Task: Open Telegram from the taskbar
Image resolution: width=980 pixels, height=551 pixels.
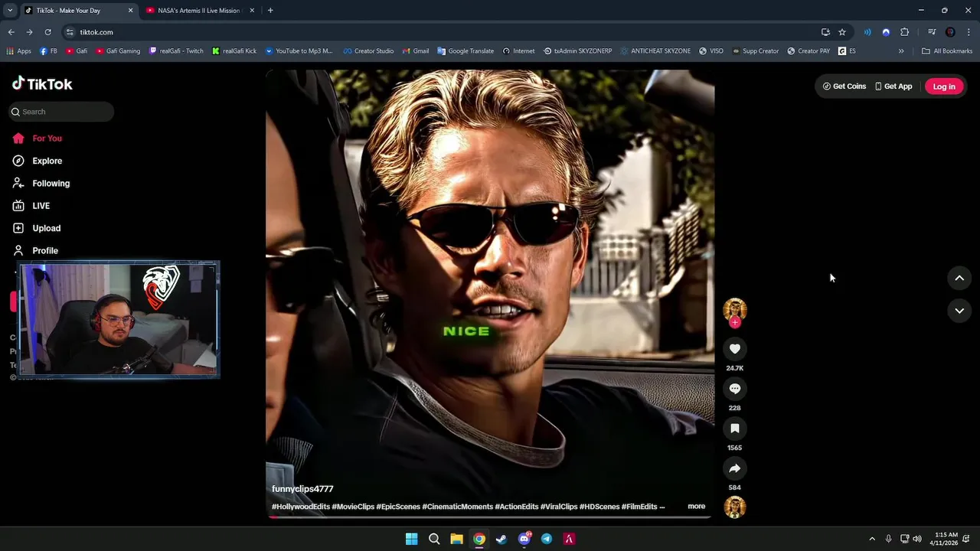Action: 547,539
